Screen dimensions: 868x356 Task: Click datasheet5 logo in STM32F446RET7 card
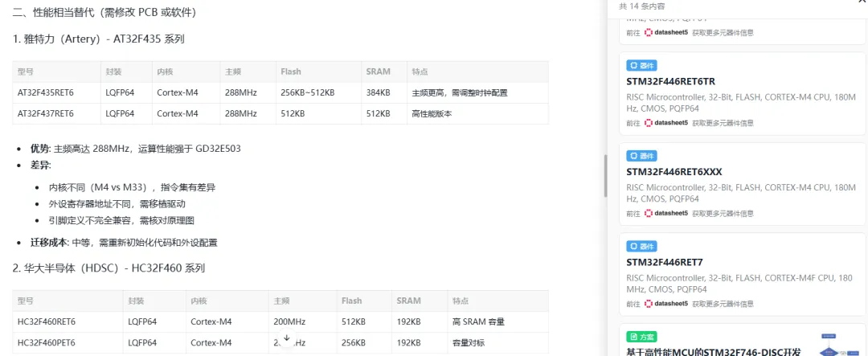(666, 304)
